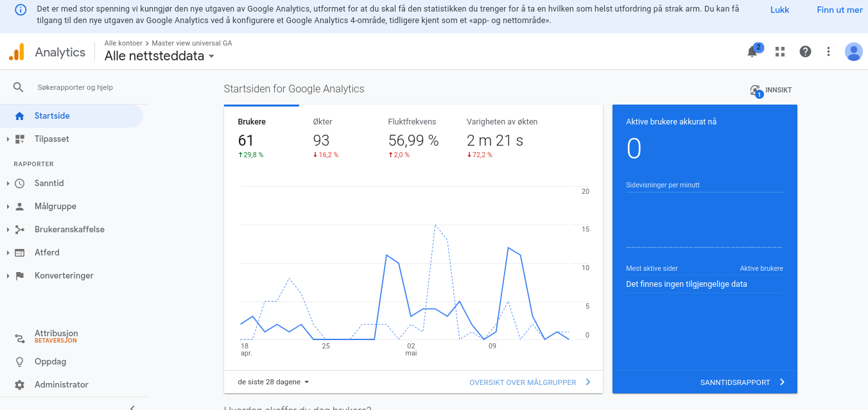
Task: Click arrow next to Oversikt over målgrupper
Action: click(x=588, y=382)
